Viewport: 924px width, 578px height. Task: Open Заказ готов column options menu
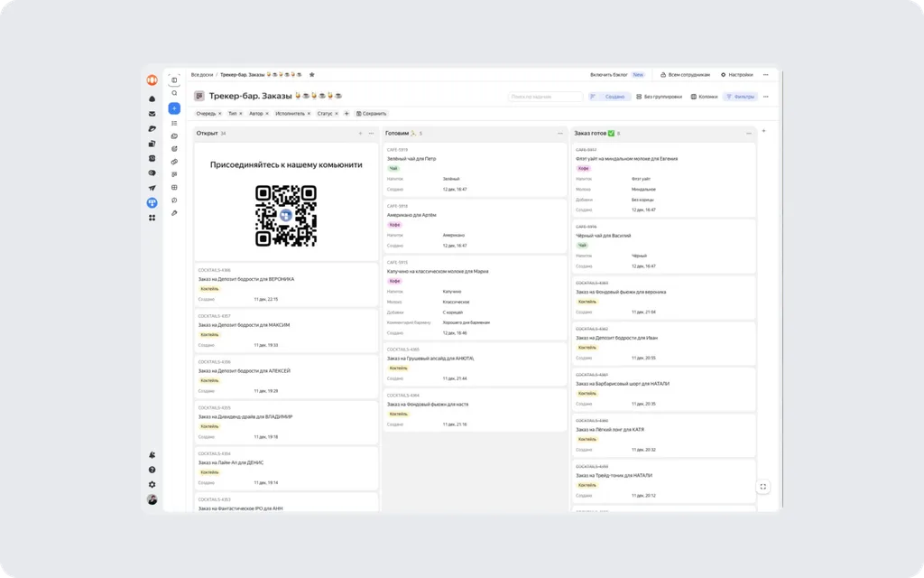point(749,134)
